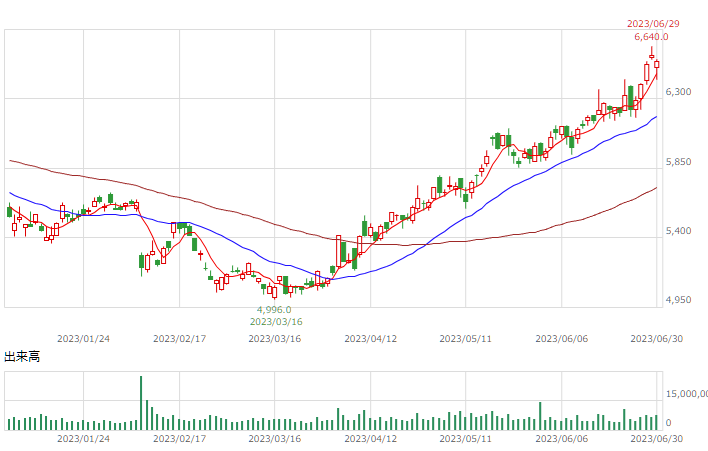Click the 2023/06/30 date under volume chart

[x=657, y=438]
